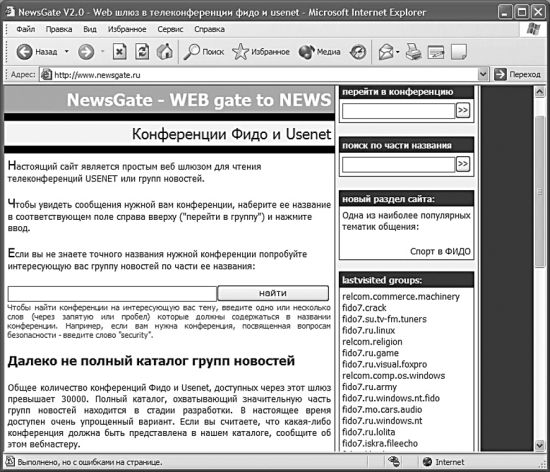
Task: Click the Internet zone globe icon
Action: click(x=427, y=462)
